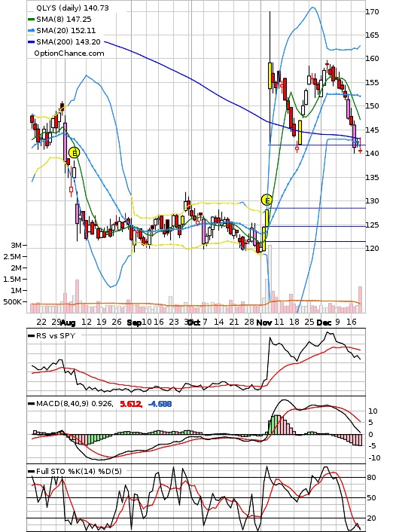The width and height of the screenshot is (396, 532).
Task: Click the August earnings E marker
Action: [x=74, y=153]
